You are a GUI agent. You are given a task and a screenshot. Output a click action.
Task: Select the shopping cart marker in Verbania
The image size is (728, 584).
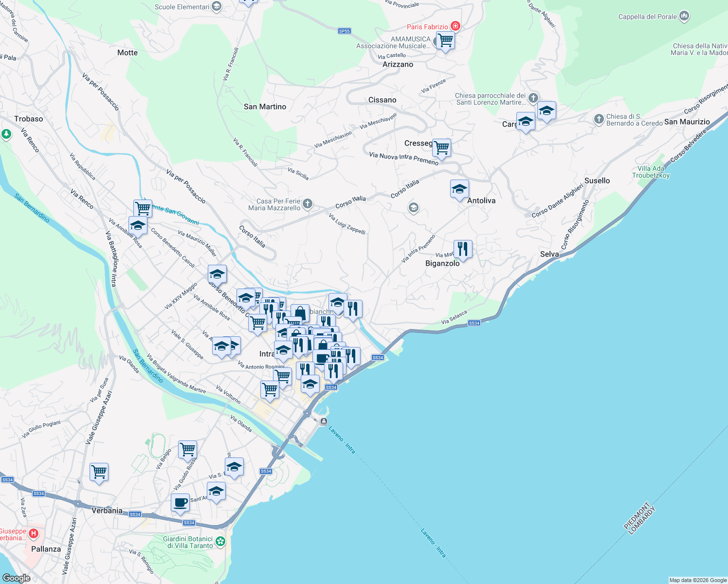99,472
